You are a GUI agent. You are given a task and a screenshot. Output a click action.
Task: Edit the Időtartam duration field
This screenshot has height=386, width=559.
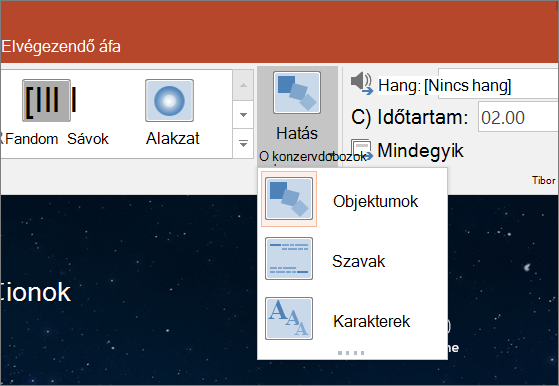tap(518, 117)
